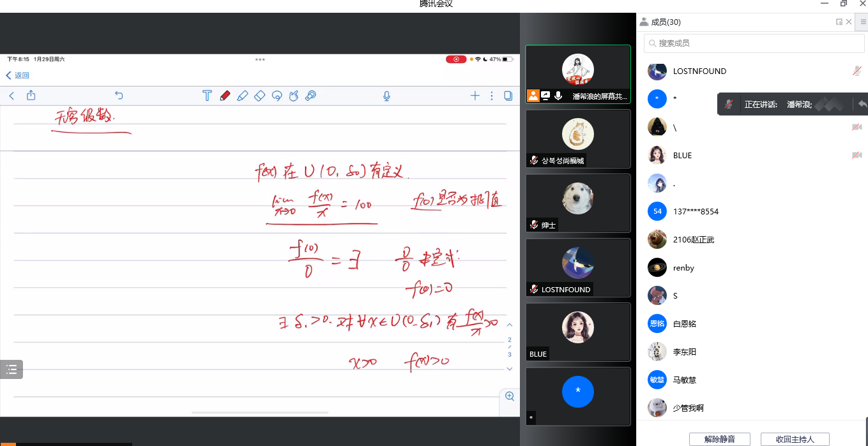Toggle BLUE's camera icon in member list
The width and height of the screenshot is (868, 446).
click(857, 155)
